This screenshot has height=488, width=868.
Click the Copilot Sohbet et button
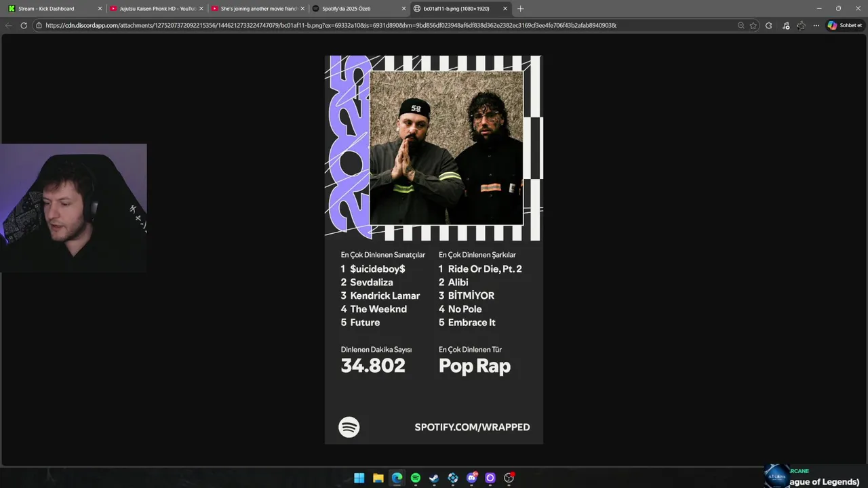(844, 25)
